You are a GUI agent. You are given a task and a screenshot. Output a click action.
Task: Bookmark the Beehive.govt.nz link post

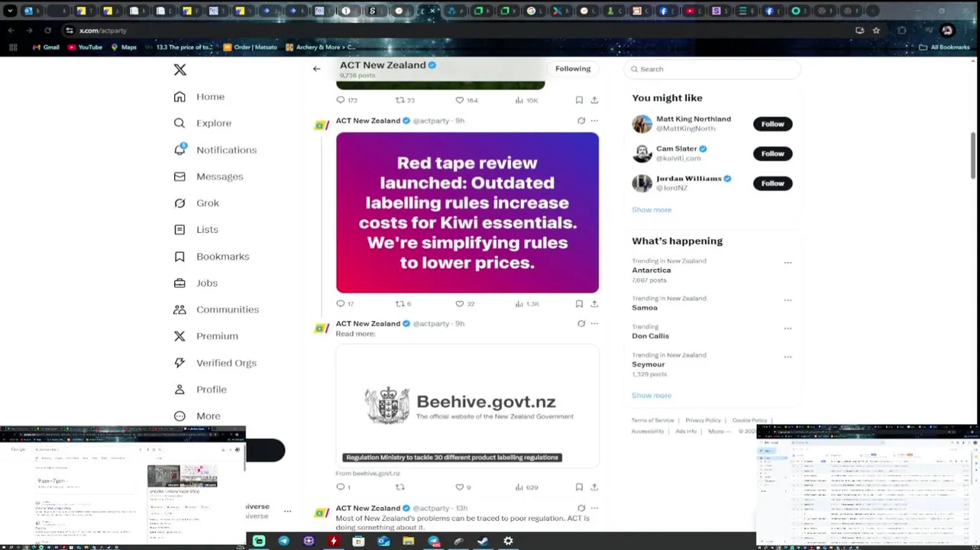(x=579, y=487)
